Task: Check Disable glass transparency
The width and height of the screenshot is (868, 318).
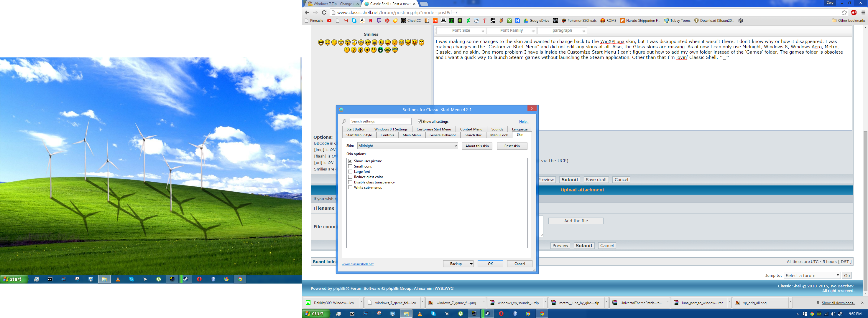Action: (350, 182)
